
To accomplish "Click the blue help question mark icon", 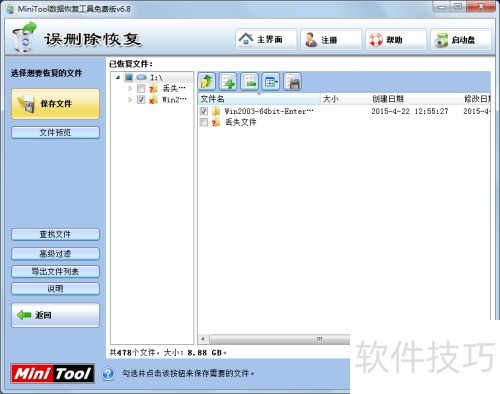I will [108, 374].
